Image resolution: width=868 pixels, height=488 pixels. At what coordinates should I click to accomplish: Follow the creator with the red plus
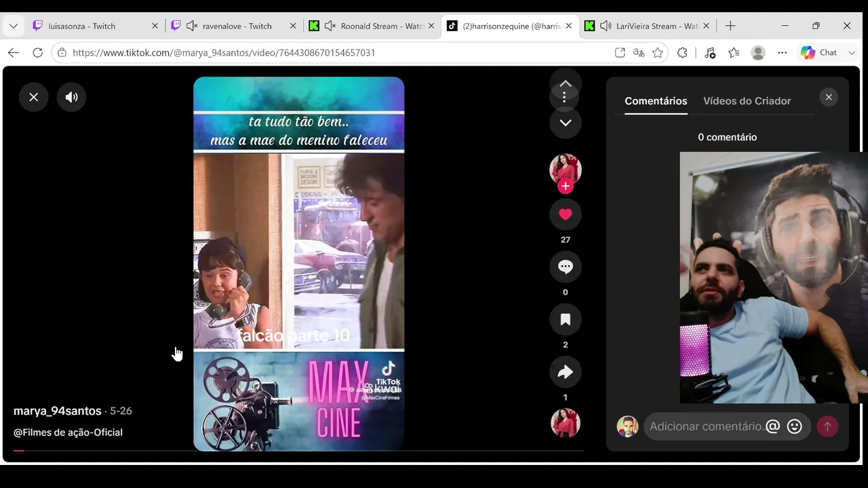[x=566, y=186]
